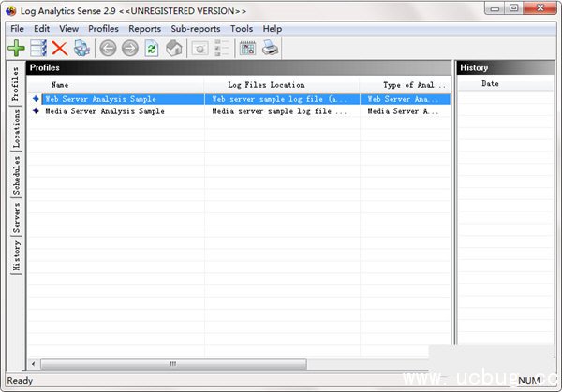
Task: Click the application icon in title bar
Action: click(10, 11)
